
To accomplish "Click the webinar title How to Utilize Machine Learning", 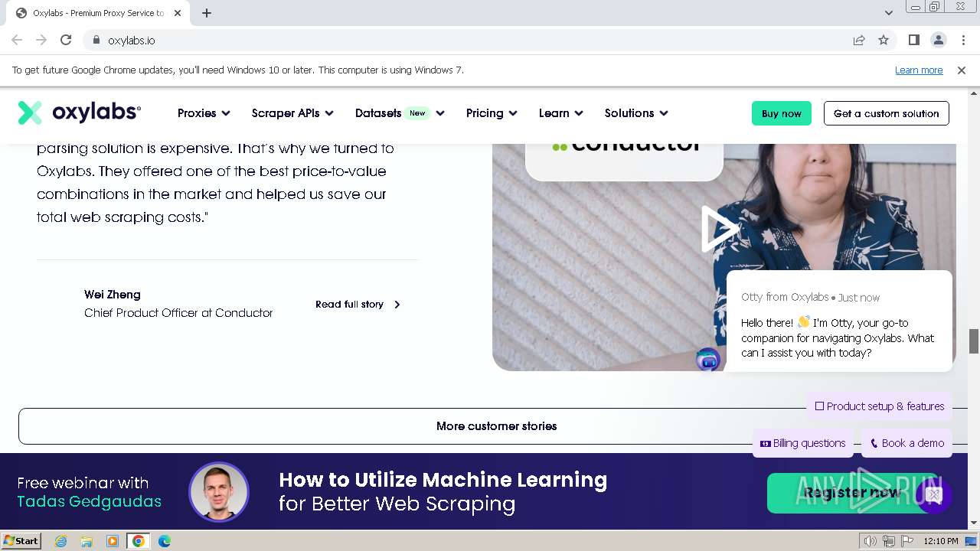I will (x=443, y=480).
